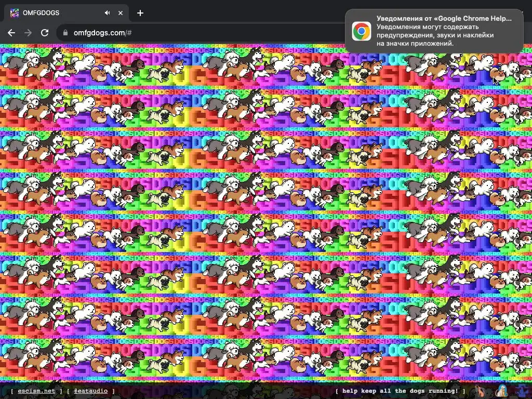Click the white dog on blue icon
This screenshot has height=399, width=532.
(502, 391)
